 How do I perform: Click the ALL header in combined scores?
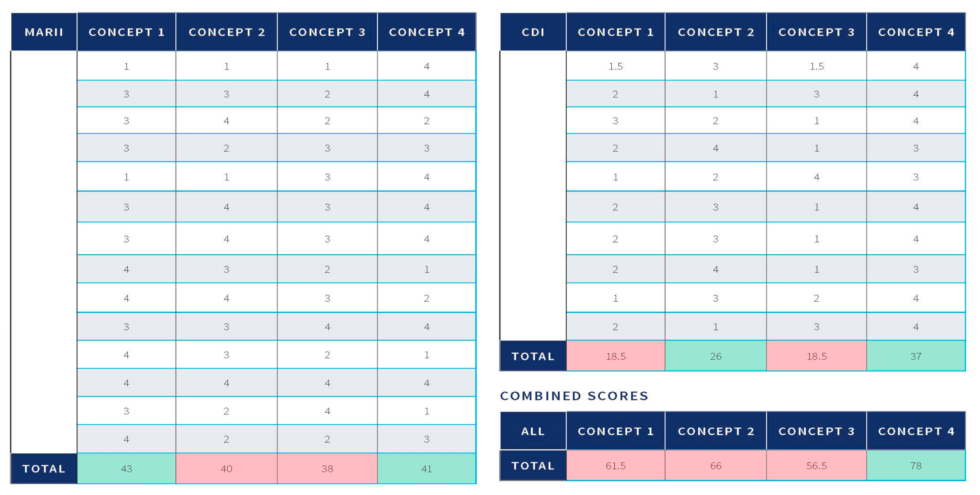533,431
